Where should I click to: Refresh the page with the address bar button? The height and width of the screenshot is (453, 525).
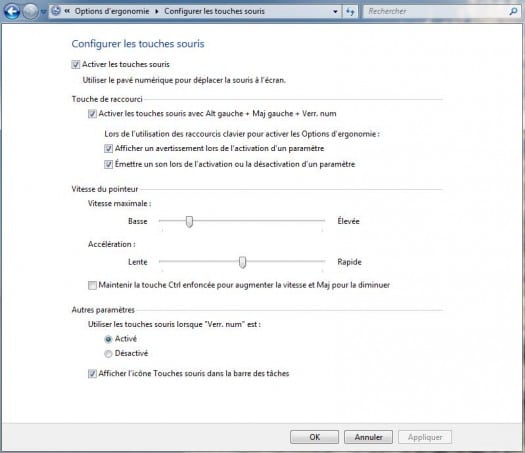(x=350, y=12)
